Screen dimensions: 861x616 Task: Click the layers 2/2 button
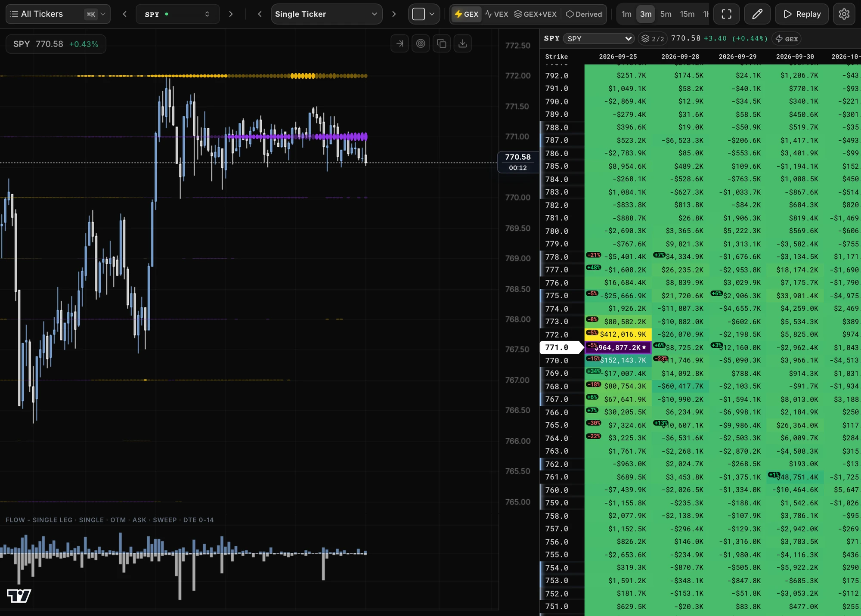(x=653, y=39)
